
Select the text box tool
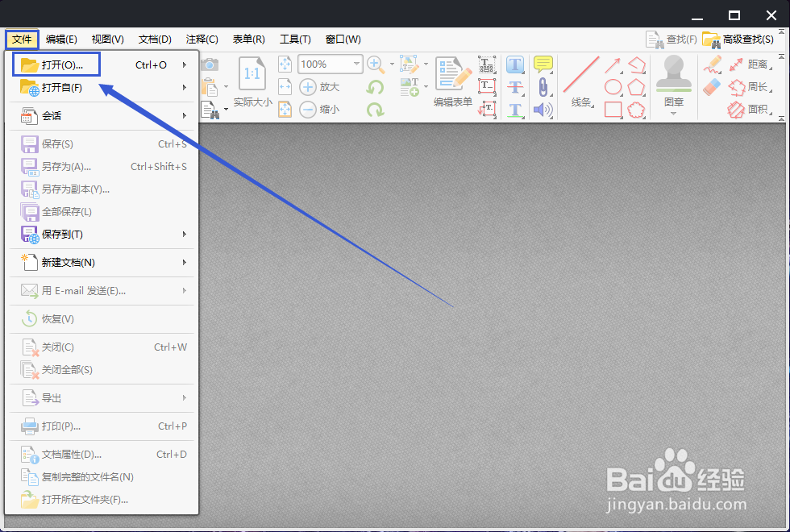pyautogui.click(x=487, y=87)
